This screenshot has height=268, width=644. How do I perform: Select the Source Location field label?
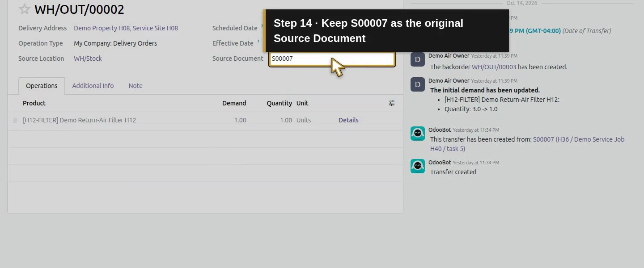point(41,59)
